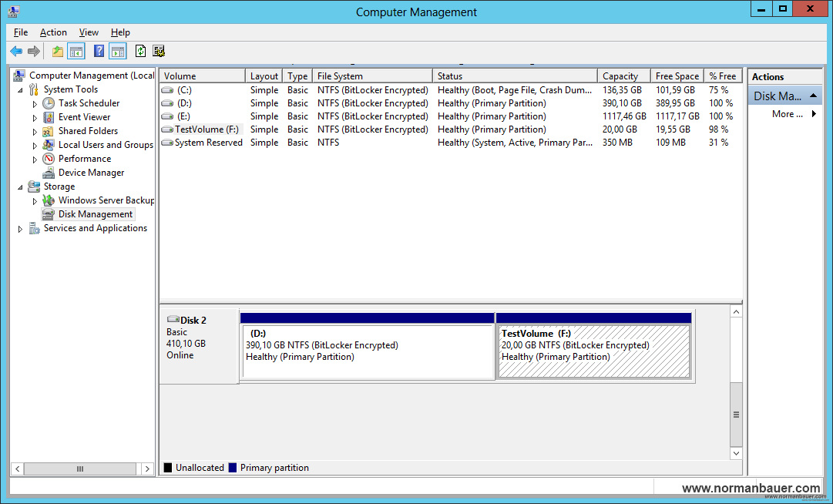Click the Device Manager icon in tree
The width and height of the screenshot is (833, 504).
tap(49, 173)
